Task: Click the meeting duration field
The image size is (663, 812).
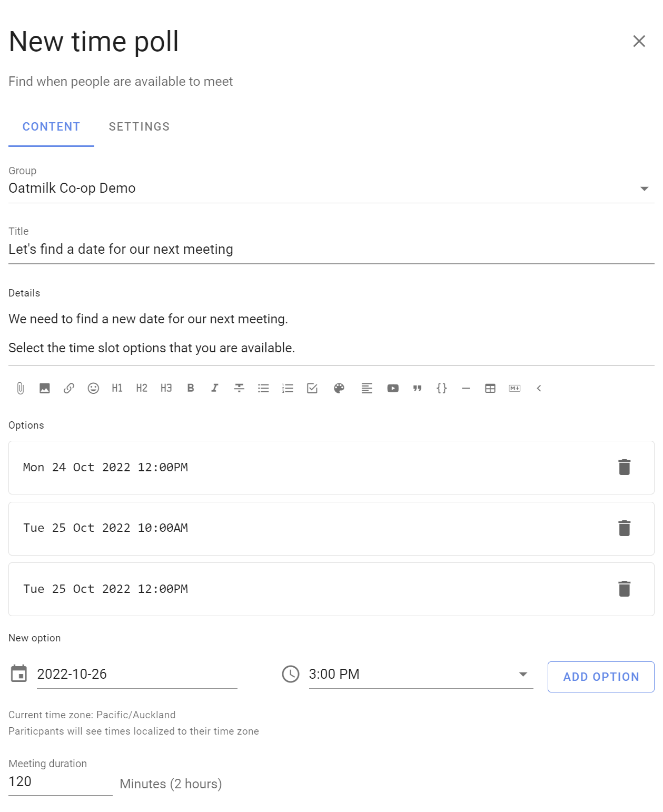Action: (x=60, y=781)
